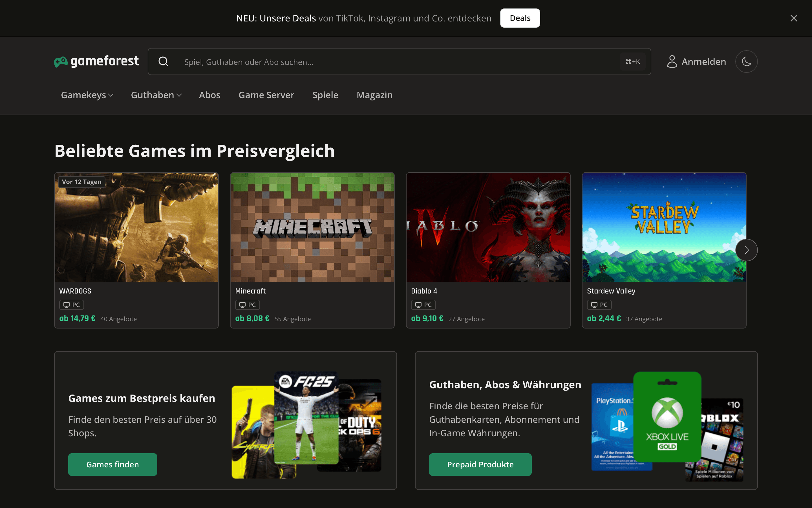
Task: Click the 27 Angebote text
Action: [x=466, y=319]
